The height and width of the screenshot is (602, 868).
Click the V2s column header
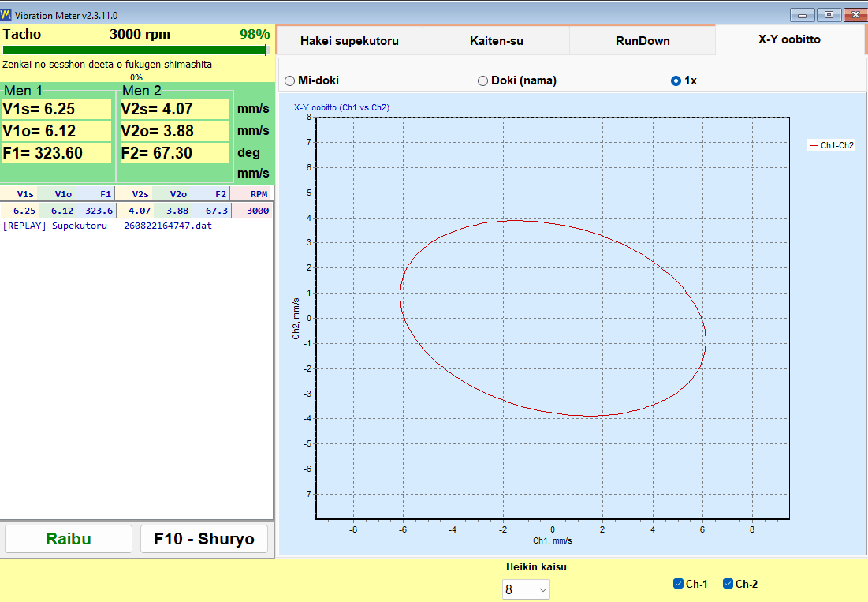click(x=135, y=194)
